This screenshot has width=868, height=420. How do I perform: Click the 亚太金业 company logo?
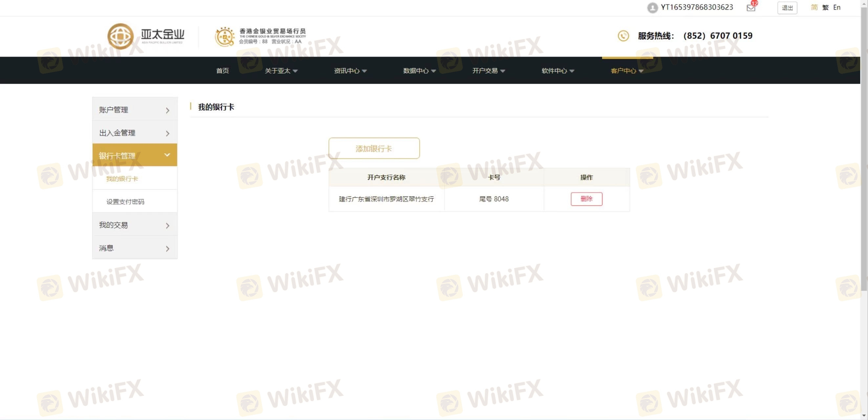click(x=146, y=36)
